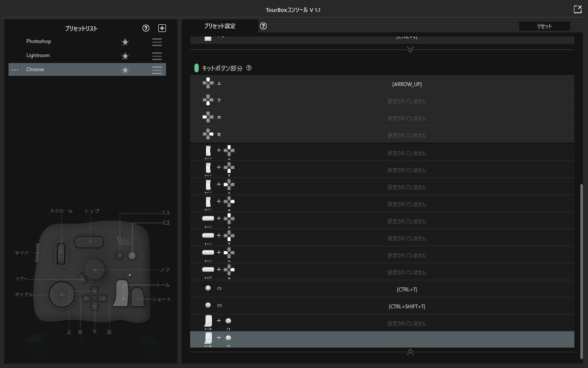
Task: Toggle favorite star for Chrome preset
Action: pyautogui.click(x=125, y=70)
